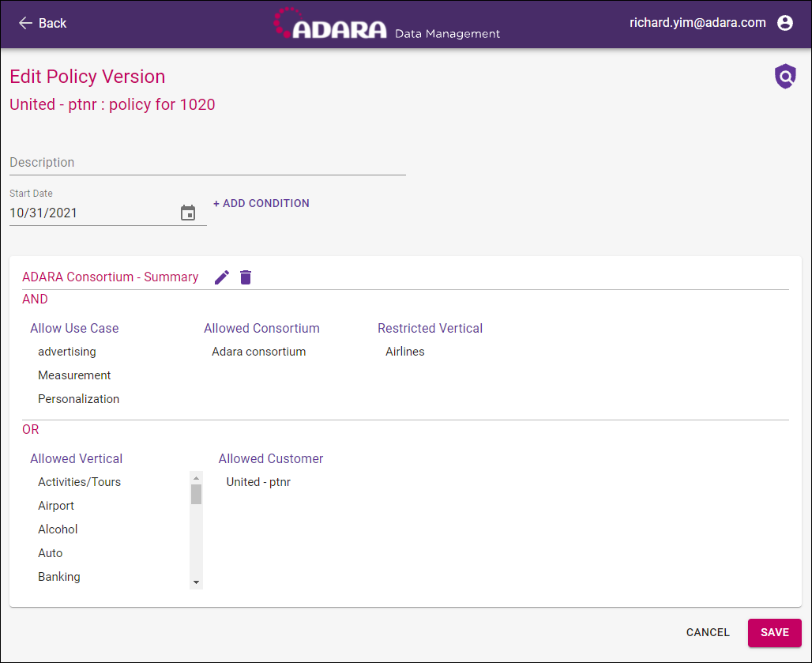This screenshot has height=663, width=812.
Task: Click 'United - ptnr : policy for 1020' subtitle
Action: pyautogui.click(x=112, y=104)
